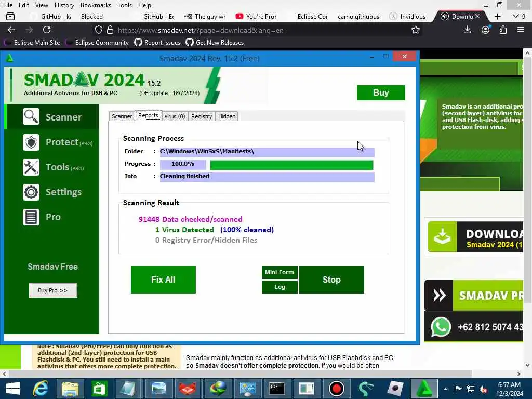This screenshot has height=399, width=532.
Task: Click the site security padlock icon
Action: (x=110, y=30)
